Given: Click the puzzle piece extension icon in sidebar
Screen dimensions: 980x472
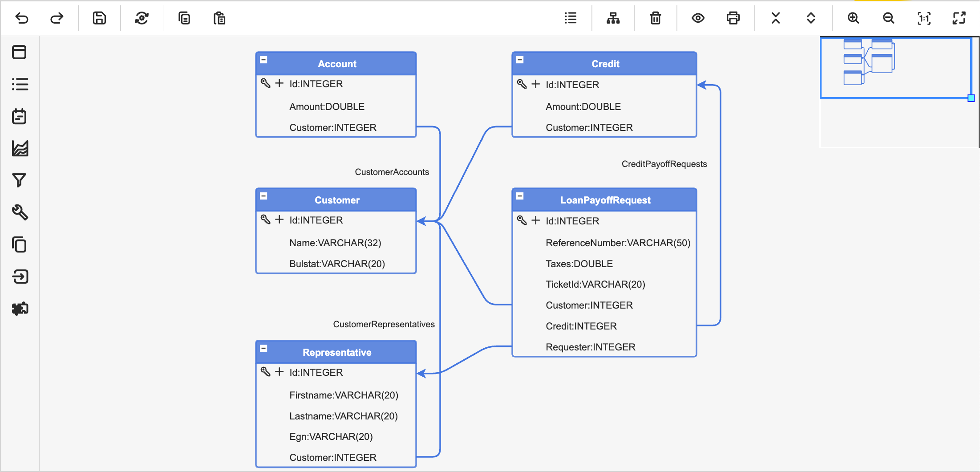Looking at the screenshot, I should pos(20,309).
